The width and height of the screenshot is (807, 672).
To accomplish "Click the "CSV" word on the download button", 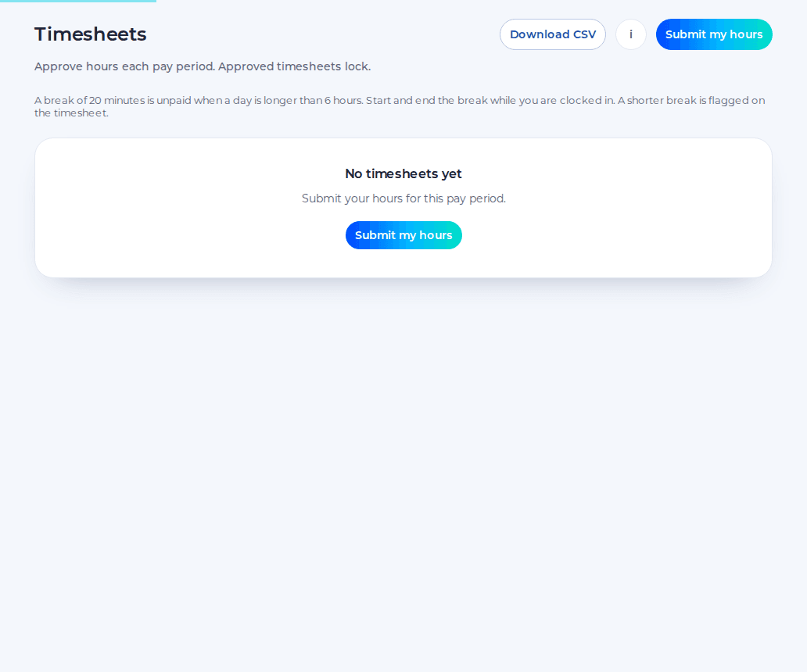I will (x=584, y=34).
